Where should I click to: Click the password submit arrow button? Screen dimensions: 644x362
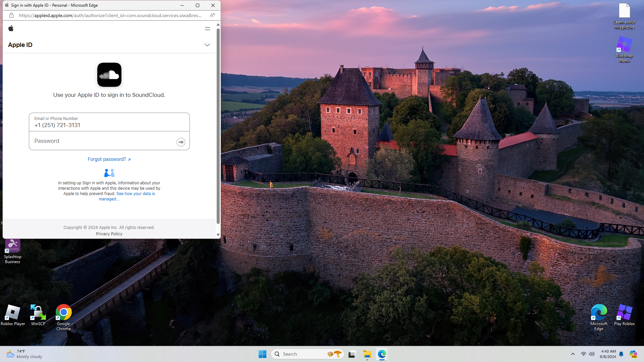point(181,142)
